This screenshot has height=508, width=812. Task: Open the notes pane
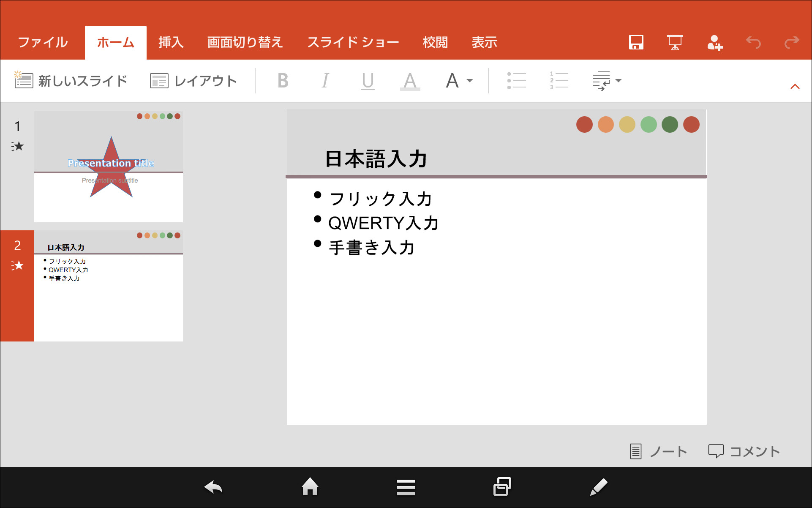click(658, 451)
